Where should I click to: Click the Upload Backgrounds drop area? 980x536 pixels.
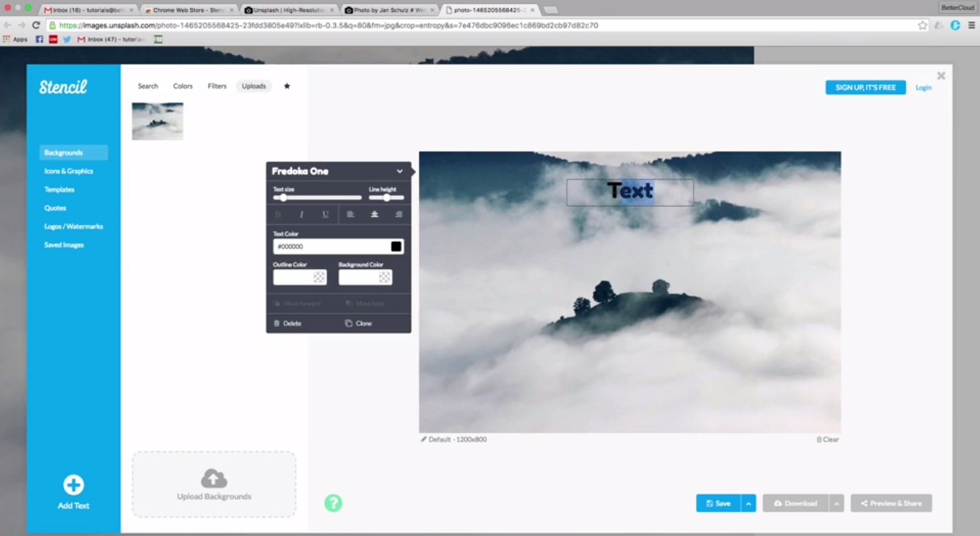pyautogui.click(x=214, y=484)
